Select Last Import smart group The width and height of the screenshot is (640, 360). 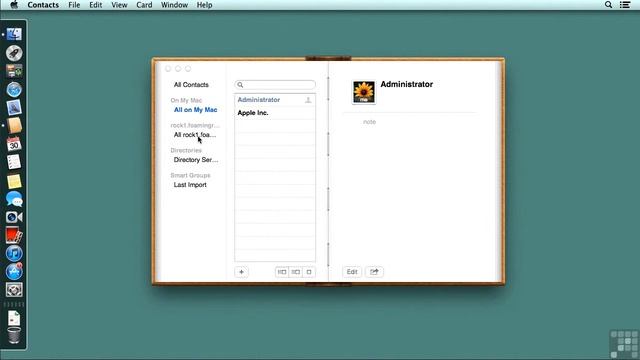pos(190,185)
